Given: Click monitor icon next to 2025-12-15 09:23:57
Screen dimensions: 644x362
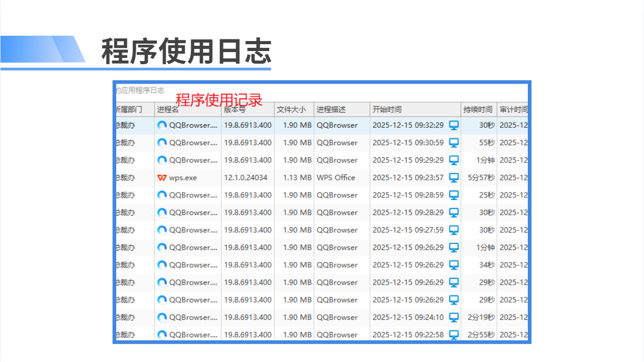Looking at the screenshot, I should [x=454, y=178].
